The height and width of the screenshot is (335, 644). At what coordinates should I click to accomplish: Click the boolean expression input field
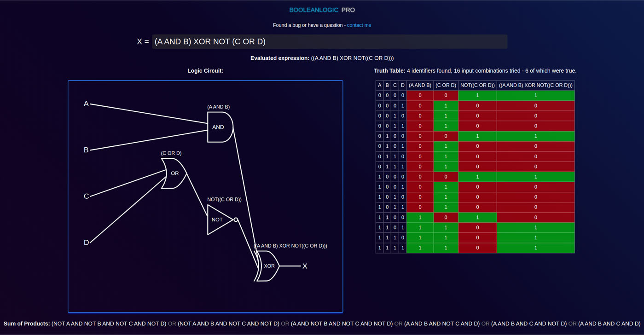coord(330,41)
